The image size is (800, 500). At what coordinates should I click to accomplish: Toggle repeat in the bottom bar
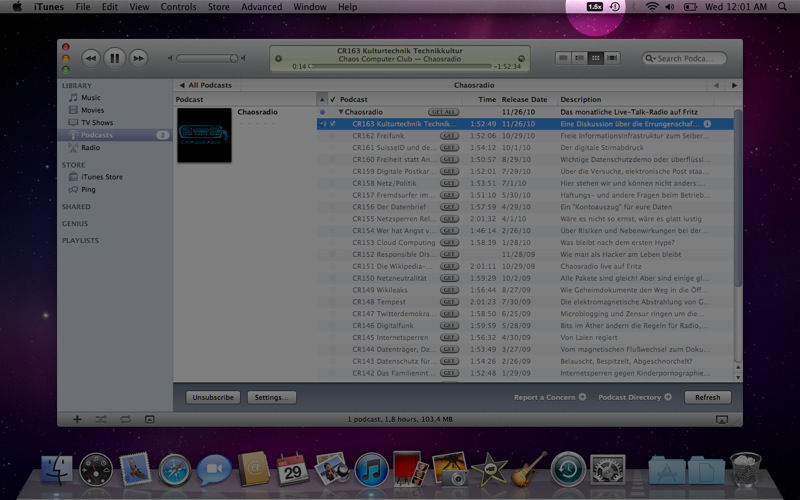click(x=126, y=419)
